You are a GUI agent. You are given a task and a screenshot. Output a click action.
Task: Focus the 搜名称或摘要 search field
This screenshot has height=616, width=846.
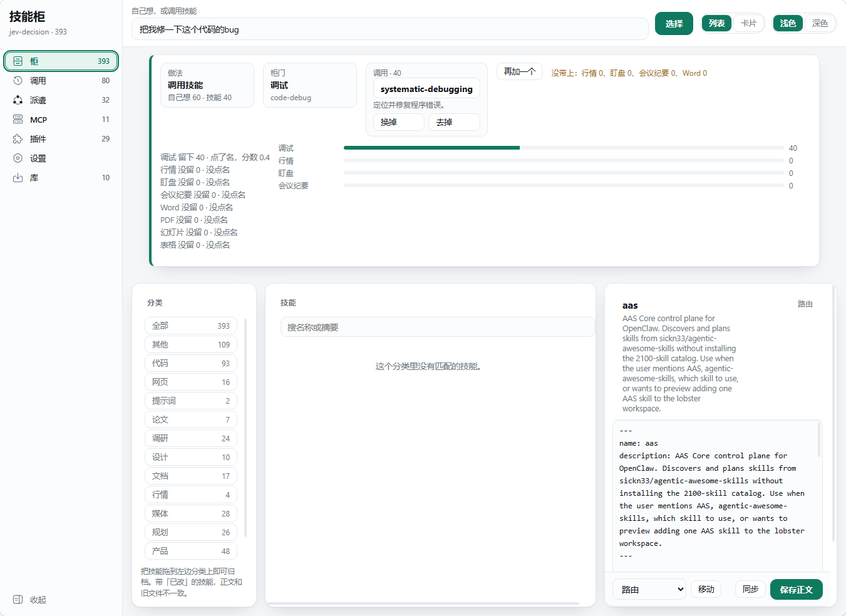438,327
